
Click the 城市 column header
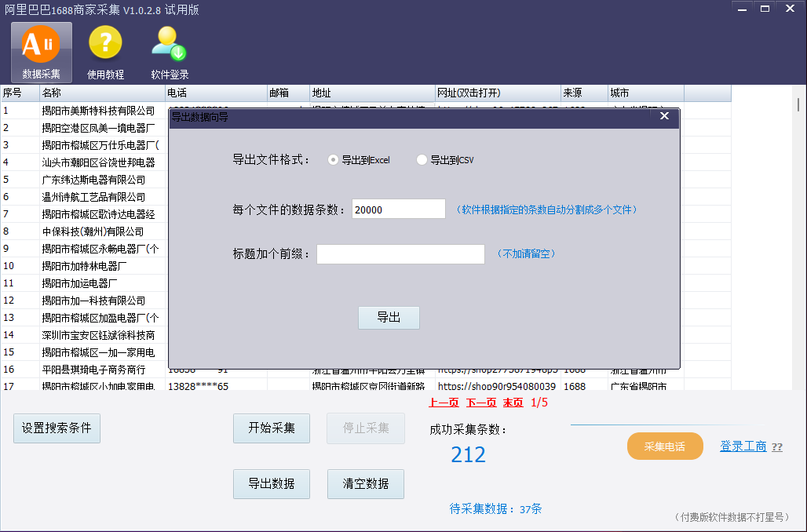pos(646,93)
